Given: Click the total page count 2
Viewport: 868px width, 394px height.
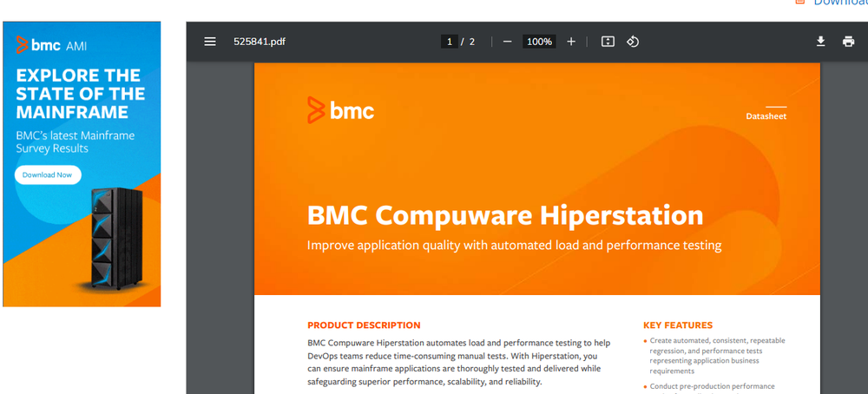Looking at the screenshot, I should coord(471,42).
